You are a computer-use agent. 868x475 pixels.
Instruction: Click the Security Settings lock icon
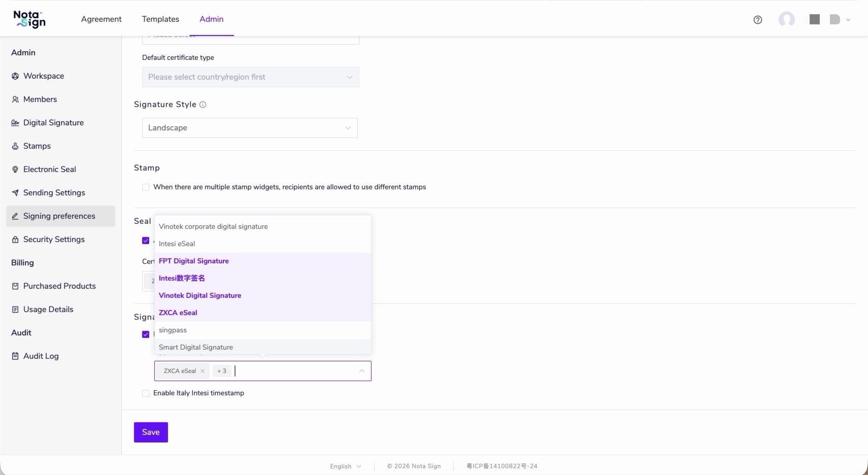coord(15,240)
